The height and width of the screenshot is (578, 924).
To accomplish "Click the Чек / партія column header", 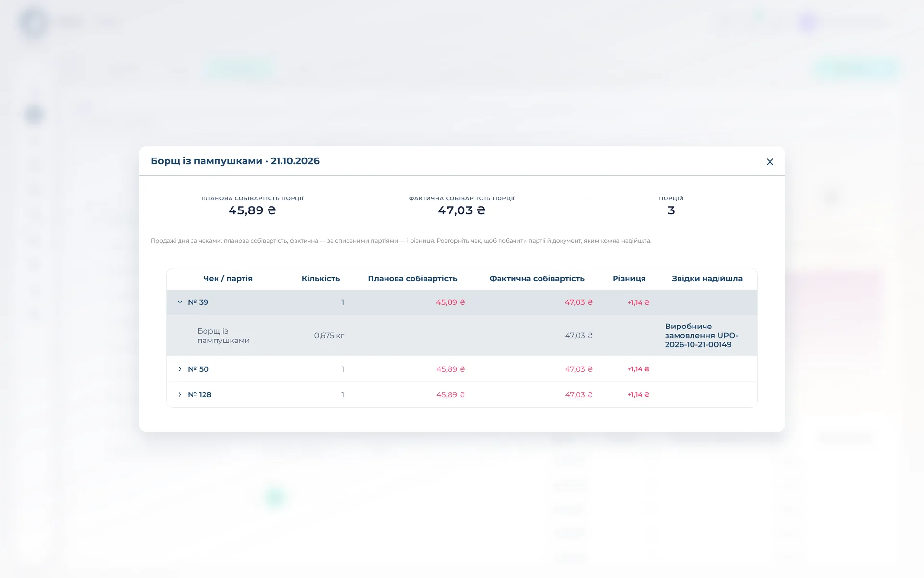I will (228, 278).
